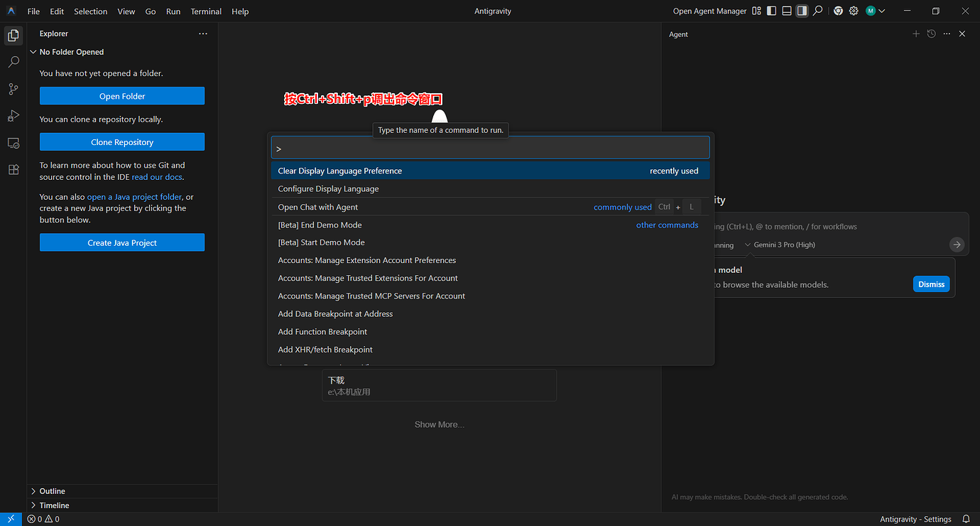Open errors and warnings status item

click(x=43, y=519)
